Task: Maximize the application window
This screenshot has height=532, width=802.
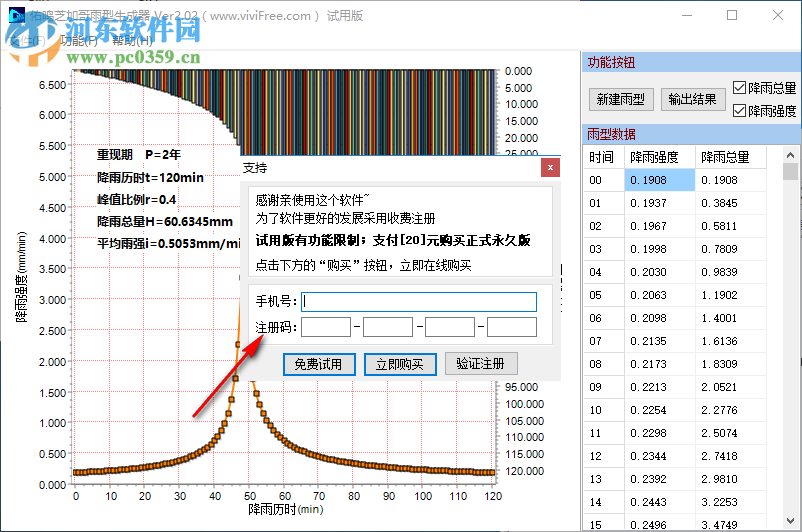Action: coord(732,15)
